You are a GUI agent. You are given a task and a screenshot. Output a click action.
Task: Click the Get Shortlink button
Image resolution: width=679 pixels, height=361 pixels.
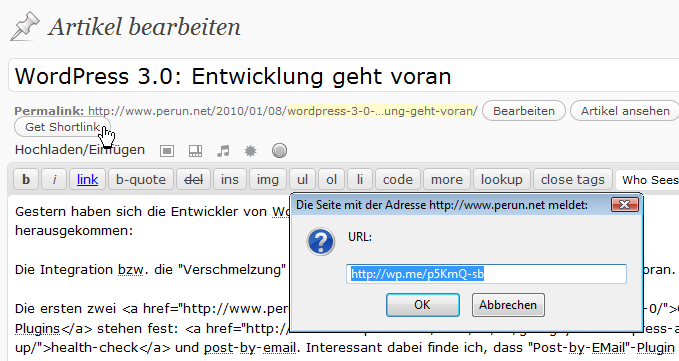[x=62, y=127]
